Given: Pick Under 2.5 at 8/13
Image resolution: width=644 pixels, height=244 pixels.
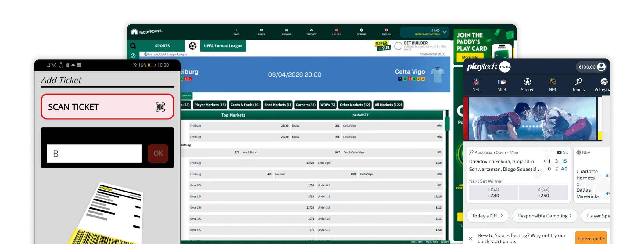Looking at the screenshot, I should tap(379, 208).
